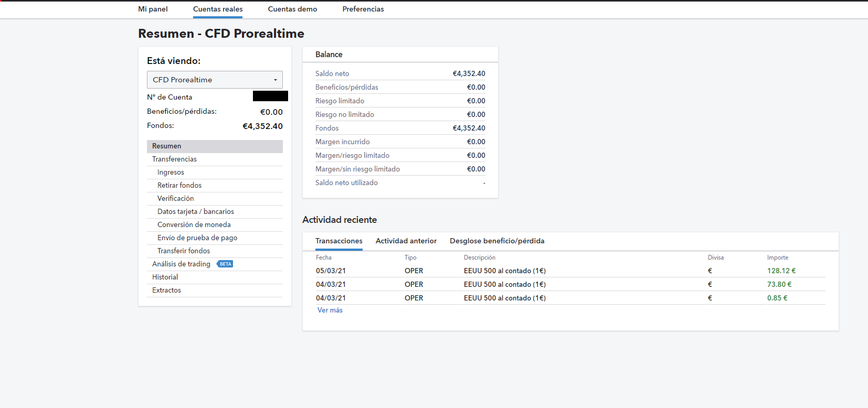The height and width of the screenshot is (408, 868).
Task: Click the Ver más link
Action: click(x=330, y=310)
